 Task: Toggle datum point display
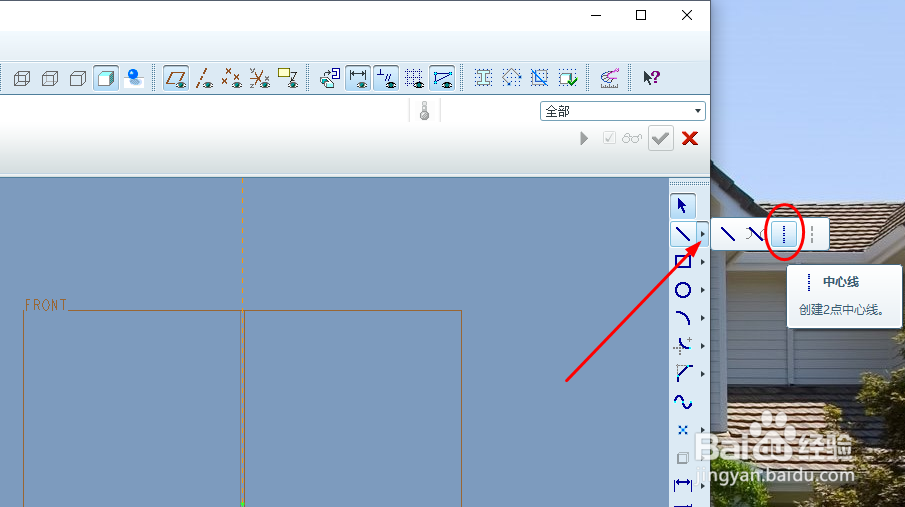(231, 78)
